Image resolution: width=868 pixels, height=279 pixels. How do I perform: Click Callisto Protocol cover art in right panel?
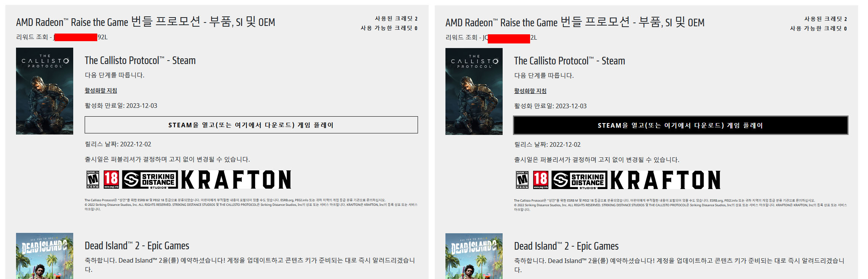point(474,91)
